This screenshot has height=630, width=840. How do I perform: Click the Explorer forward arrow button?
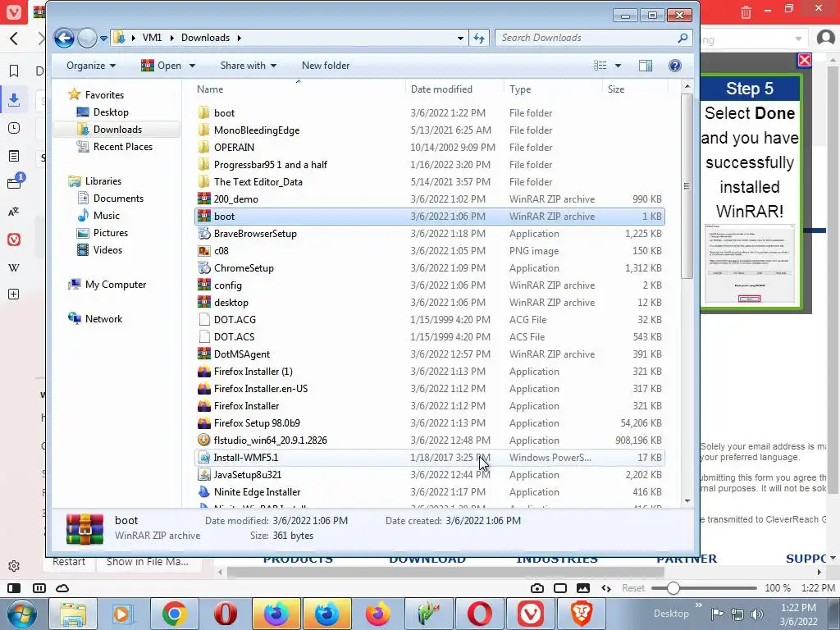87,38
